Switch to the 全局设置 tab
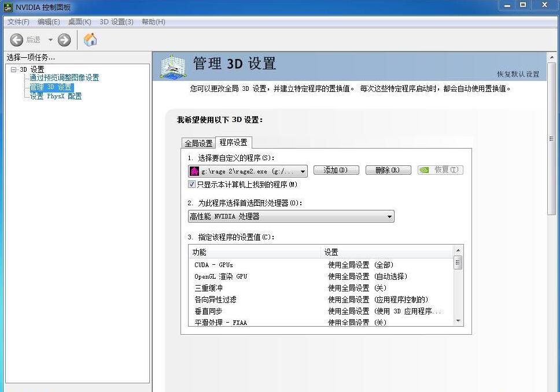 click(198, 143)
